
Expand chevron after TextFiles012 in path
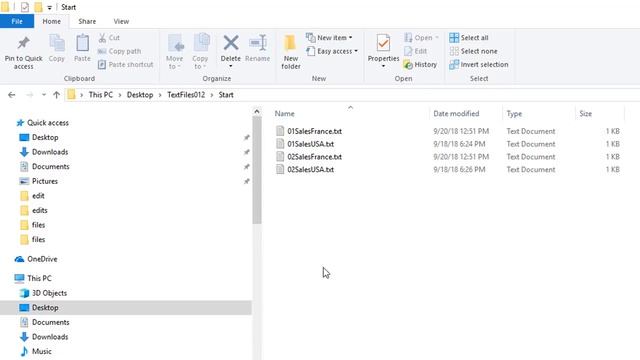point(212,95)
